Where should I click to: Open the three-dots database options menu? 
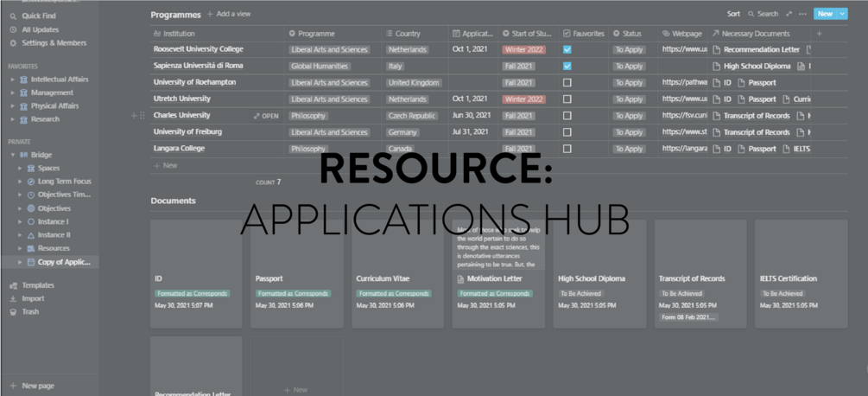coord(803,14)
